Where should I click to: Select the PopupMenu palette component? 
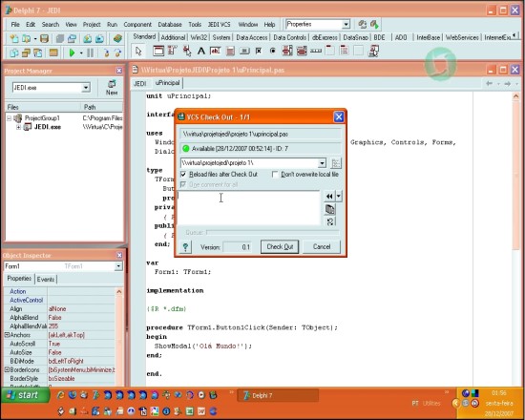[187, 51]
